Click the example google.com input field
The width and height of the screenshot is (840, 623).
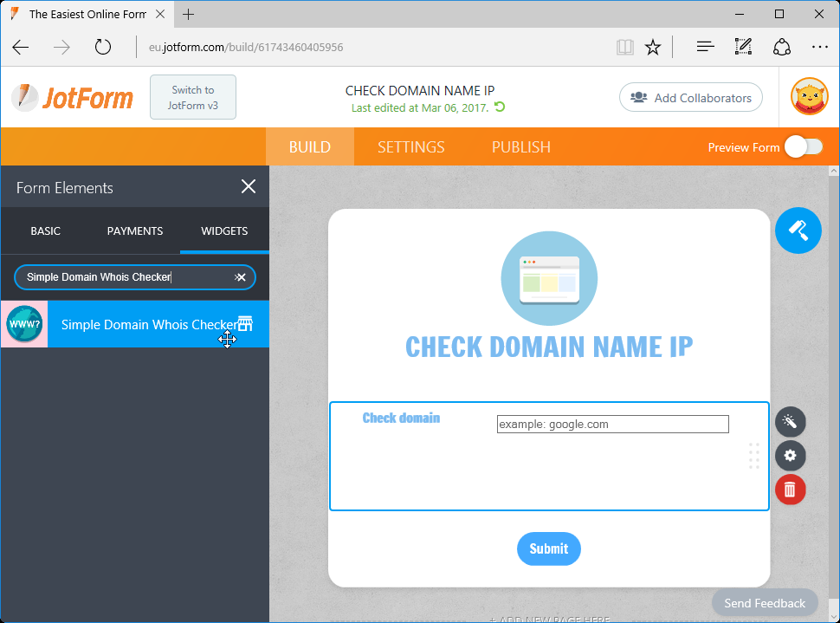coord(611,424)
